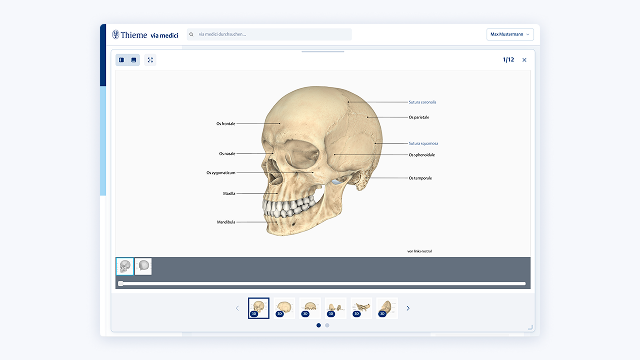Screen dimensions: 640x360
Task: Switch to stacked panel layout icon
Action: click(x=133, y=60)
